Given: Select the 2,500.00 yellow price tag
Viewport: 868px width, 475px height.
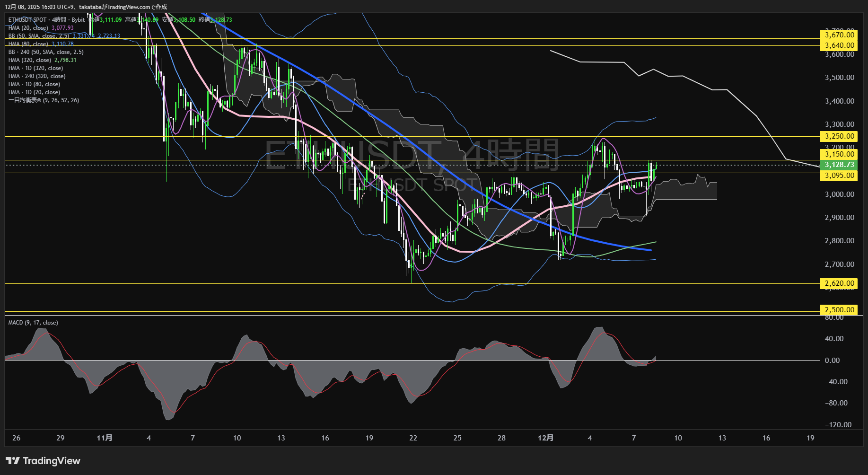Looking at the screenshot, I should 839,310.
